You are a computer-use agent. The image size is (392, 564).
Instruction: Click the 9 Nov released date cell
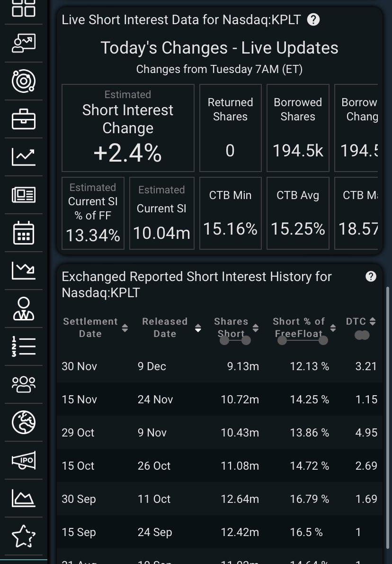point(152,432)
